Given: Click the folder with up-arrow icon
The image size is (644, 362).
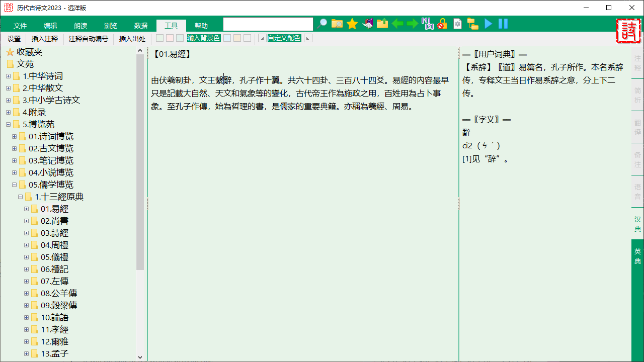Looking at the screenshot, I should click(x=382, y=23).
